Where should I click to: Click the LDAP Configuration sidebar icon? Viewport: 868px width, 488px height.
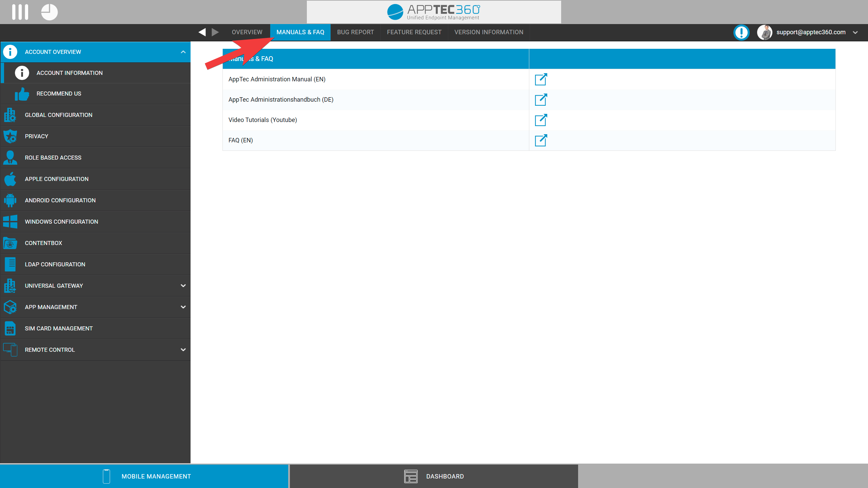click(x=10, y=264)
